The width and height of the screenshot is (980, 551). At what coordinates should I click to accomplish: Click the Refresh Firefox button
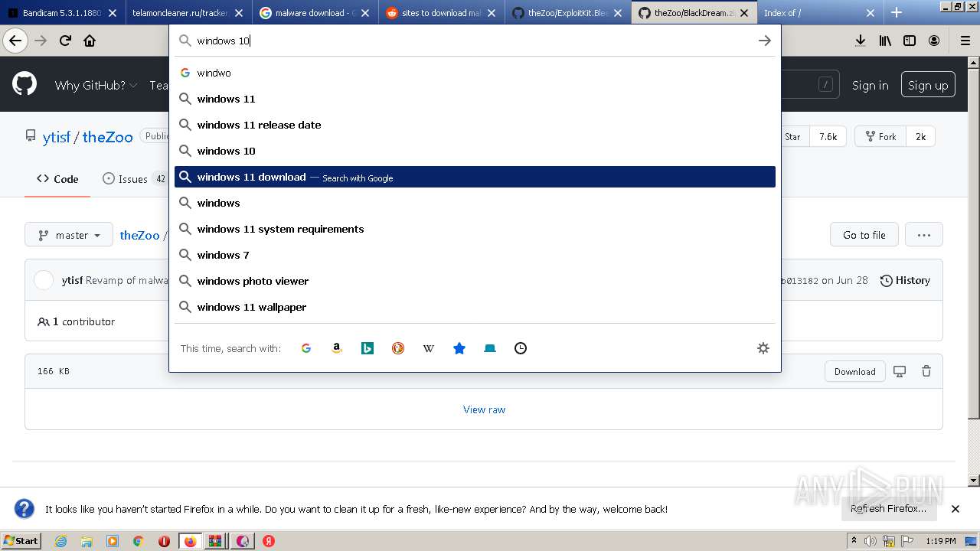tap(888, 509)
